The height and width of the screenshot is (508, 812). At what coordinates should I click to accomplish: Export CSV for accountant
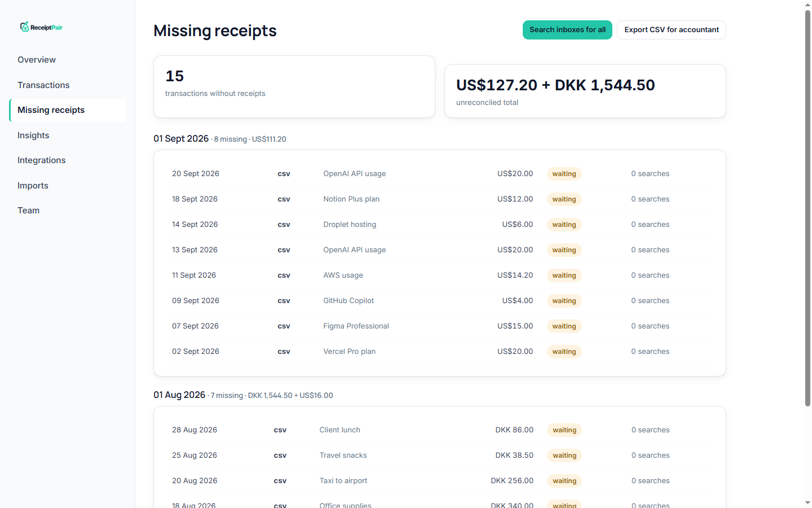click(672, 30)
